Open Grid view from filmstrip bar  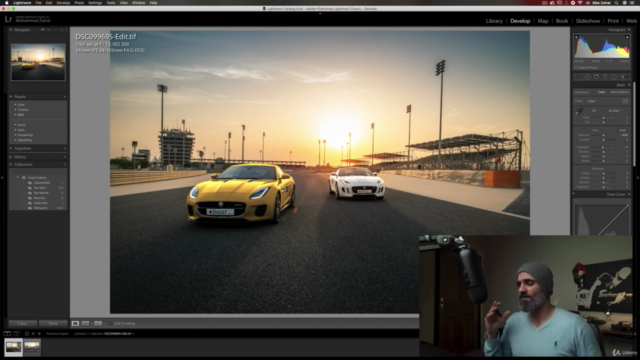[27, 333]
